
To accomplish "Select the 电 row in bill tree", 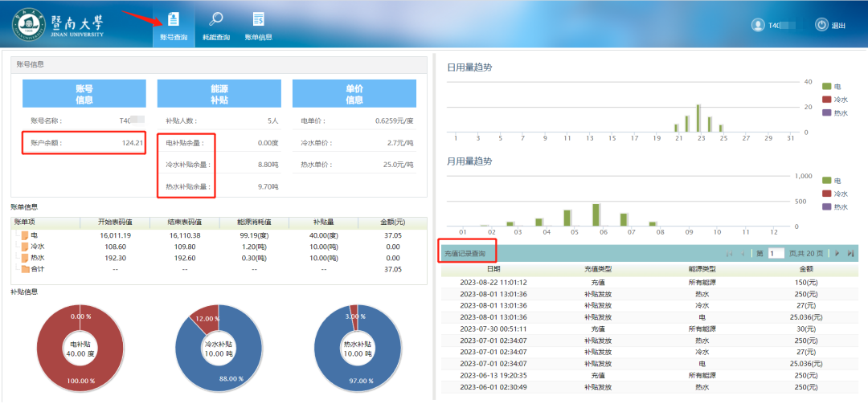I will point(34,235).
